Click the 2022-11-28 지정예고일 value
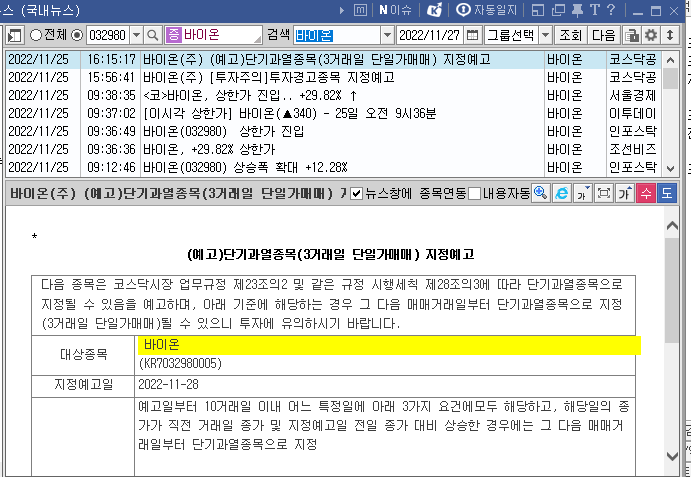 click(x=168, y=384)
